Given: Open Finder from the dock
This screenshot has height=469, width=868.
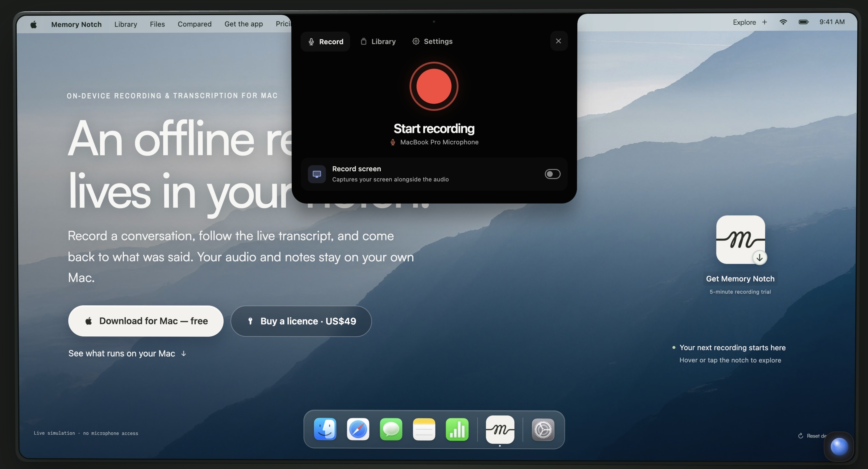Looking at the screenshot, I should [325, 429].
